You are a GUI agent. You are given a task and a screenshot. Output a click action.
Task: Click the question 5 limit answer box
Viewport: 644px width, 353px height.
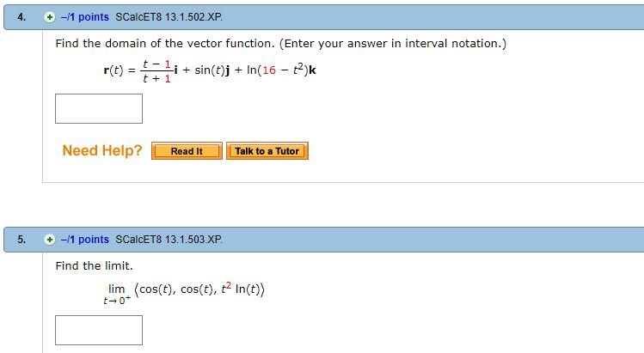[99, 330]
